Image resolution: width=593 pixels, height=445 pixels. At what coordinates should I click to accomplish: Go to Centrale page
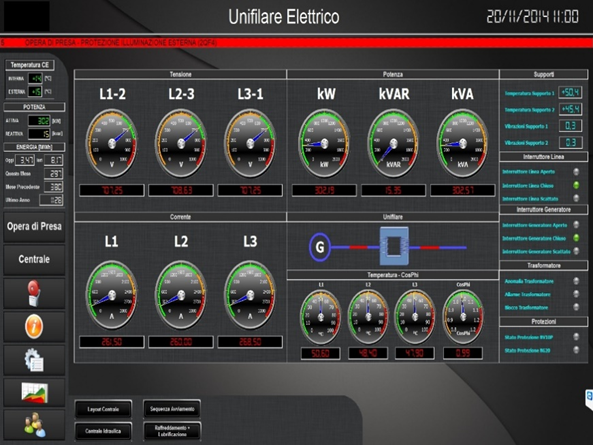(x=34, y=260)
